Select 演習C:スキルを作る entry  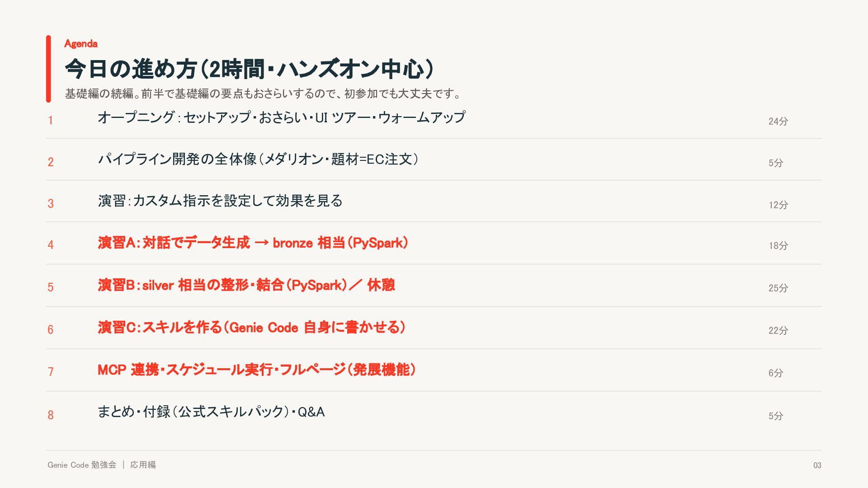point(251,327)
